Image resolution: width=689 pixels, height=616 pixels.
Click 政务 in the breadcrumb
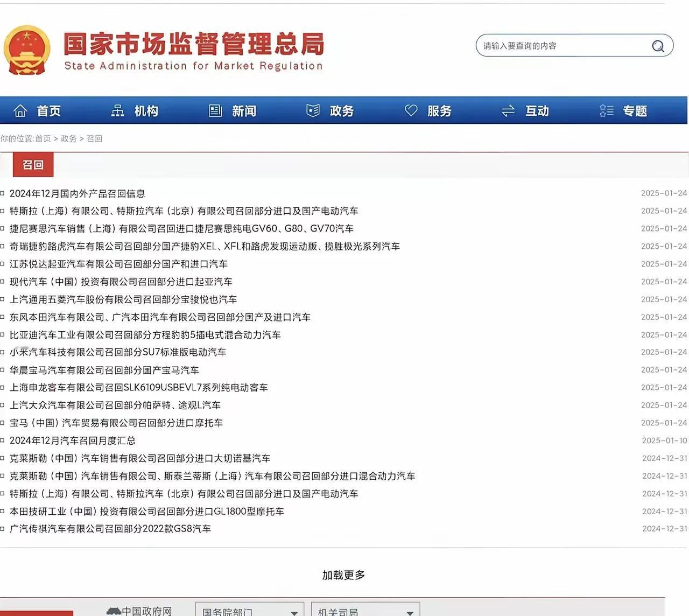(x=68, y=139)
